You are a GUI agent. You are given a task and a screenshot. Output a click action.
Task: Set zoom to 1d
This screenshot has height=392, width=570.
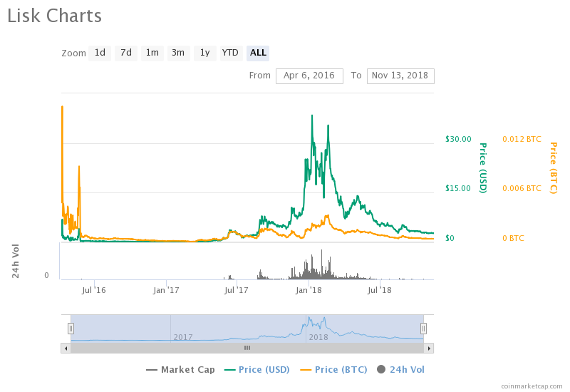click(100, 53)
